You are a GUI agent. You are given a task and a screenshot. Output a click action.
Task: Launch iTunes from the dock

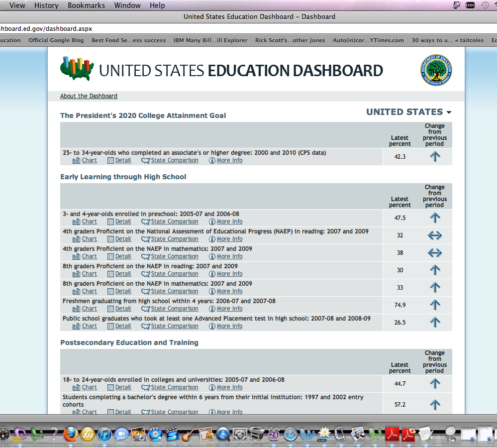104,434
